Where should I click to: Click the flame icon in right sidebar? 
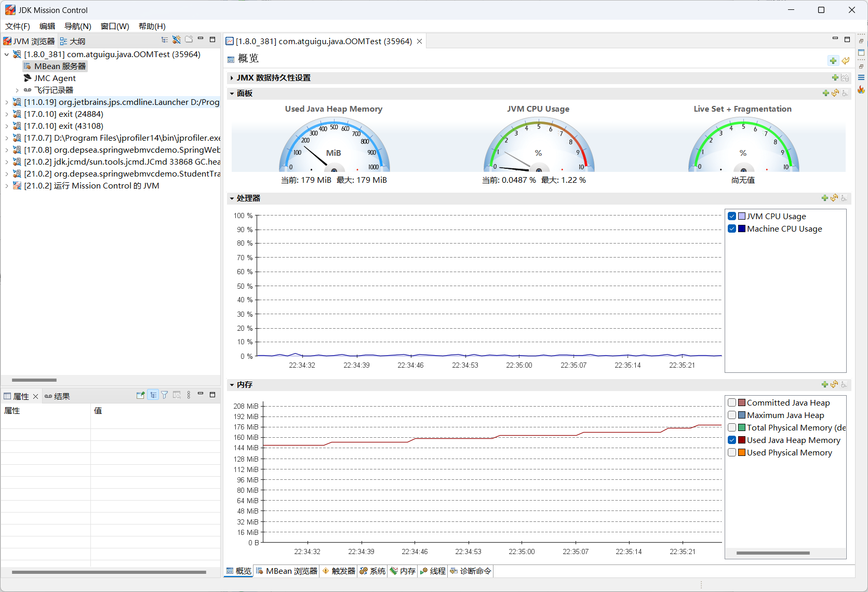point(861,90)
